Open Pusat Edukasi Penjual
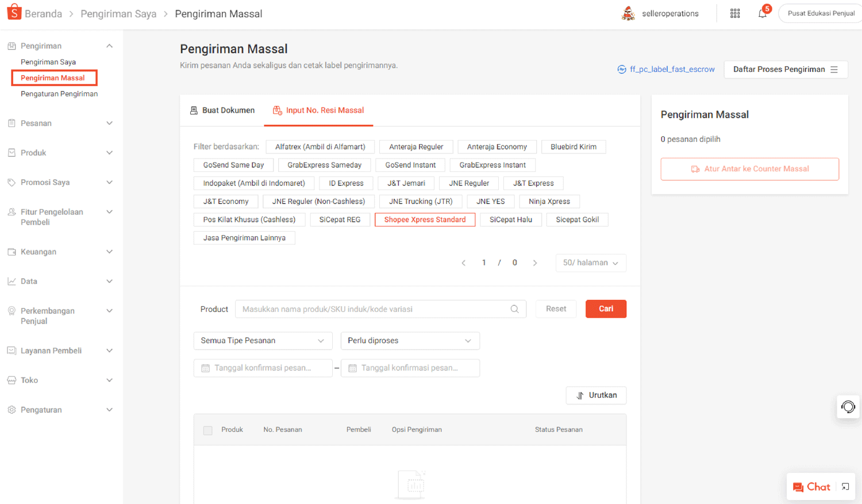The image size is (862, 504). 821,13
